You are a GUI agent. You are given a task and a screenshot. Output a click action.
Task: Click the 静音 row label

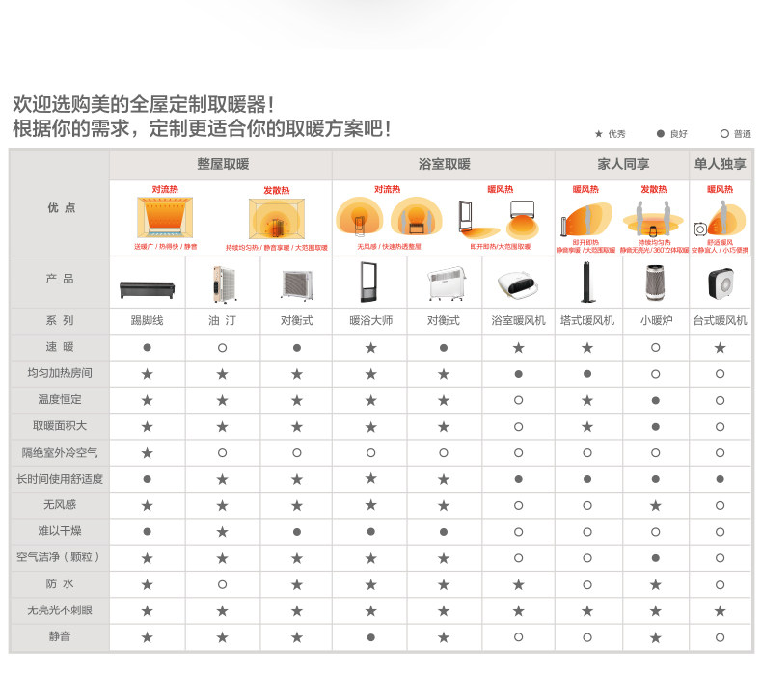pos(60,636)
